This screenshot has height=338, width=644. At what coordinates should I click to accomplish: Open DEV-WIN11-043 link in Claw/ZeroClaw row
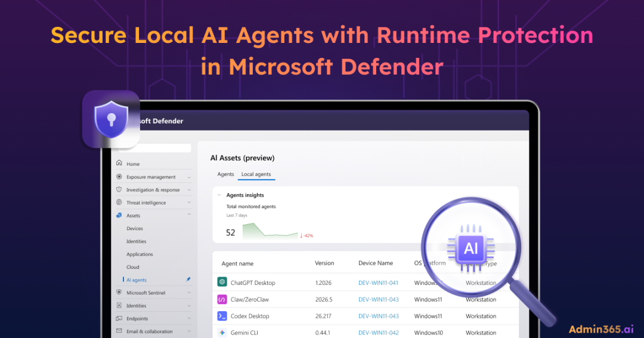pos(378,299)
